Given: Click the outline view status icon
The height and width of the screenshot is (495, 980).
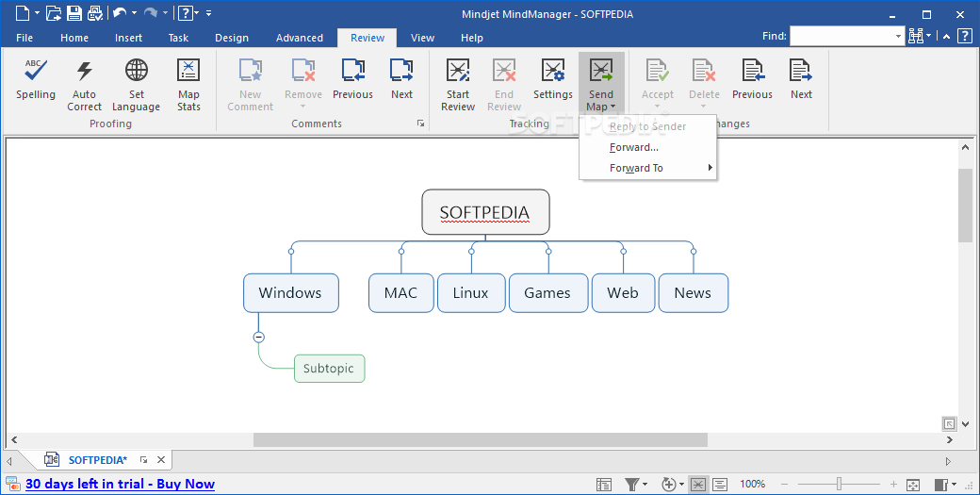Looking at the screenshot, I should (x=604, y=485).
